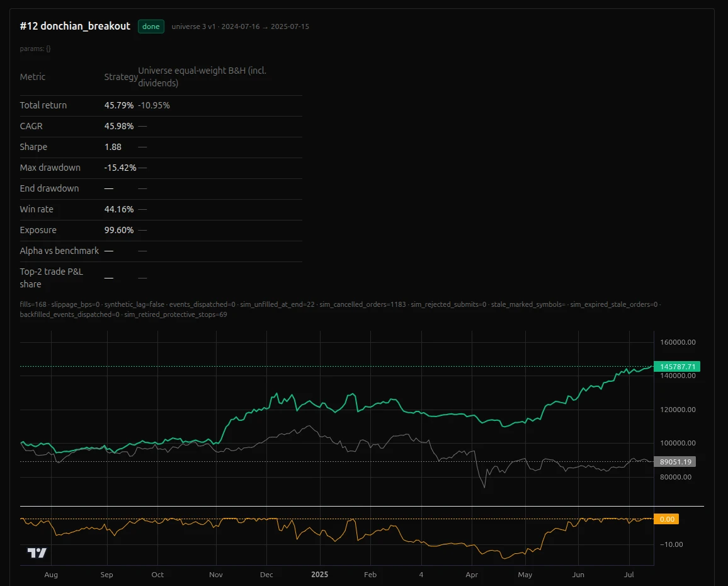Select the 'Total return' row label
The image size is (728, 586).
43,105
